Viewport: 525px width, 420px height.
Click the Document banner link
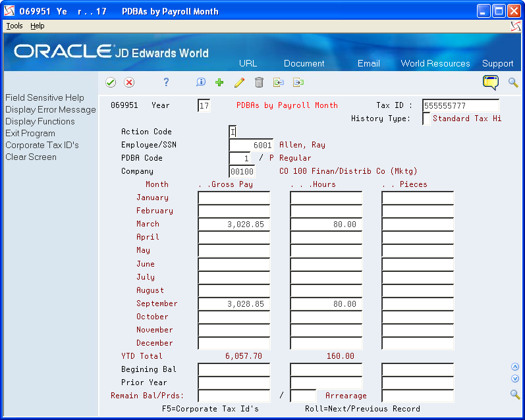pyautogui.click(x=304, y=63)
